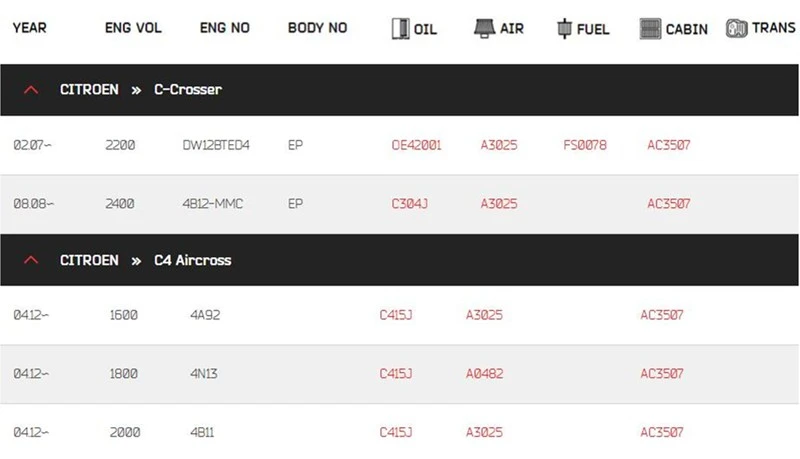The width and height of the screenshot is (800, 459).
Task: Click the YEAR column header
Action: click(x=30, y=28)
